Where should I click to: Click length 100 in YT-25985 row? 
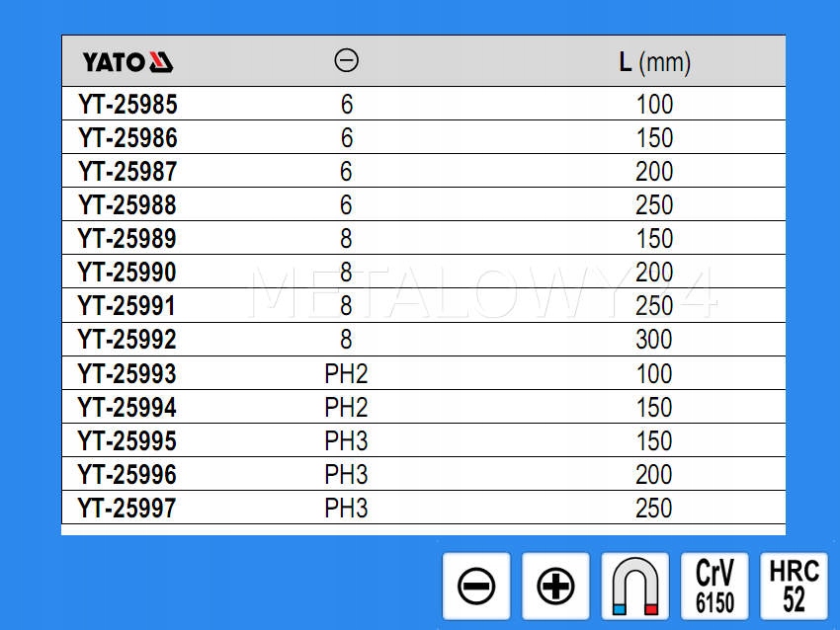654,104
